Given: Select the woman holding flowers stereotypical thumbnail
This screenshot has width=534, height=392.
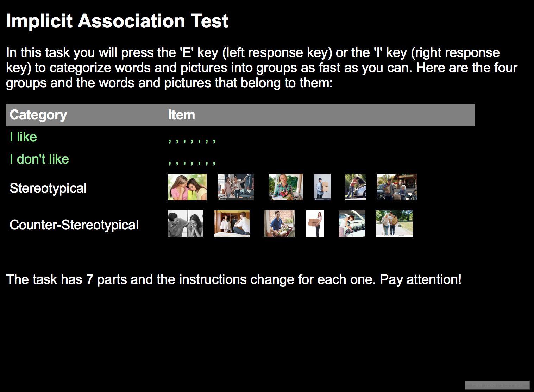Looking at the screenshot, I should pyautogui.click(x=286, y=187).
